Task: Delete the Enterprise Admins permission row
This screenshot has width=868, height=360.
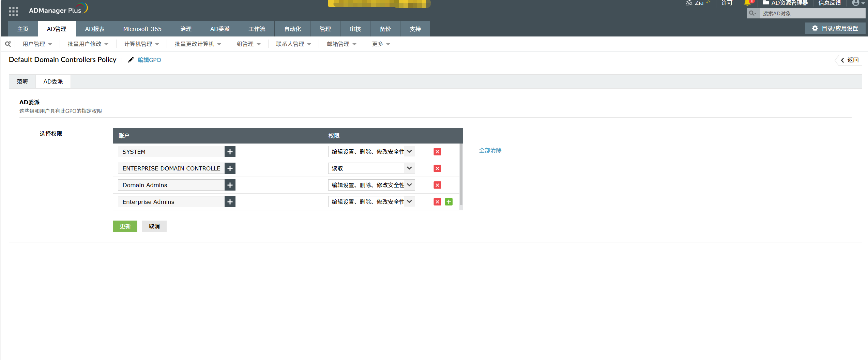Action: pyautogui.click(x=438, y=202)
